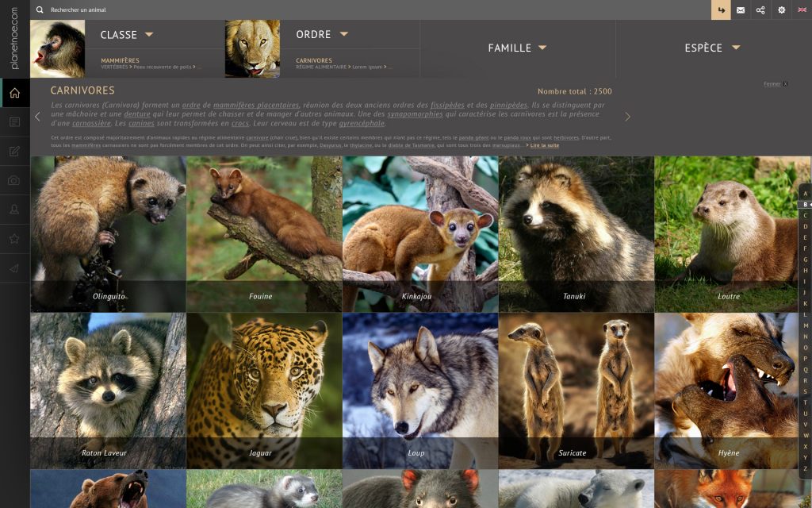
Task: Open the Suricate animal card
Action: coord(576,391)
